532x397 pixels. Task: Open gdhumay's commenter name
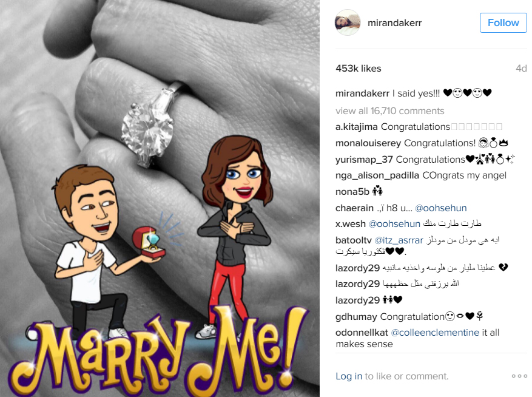(x=356, y=316)
